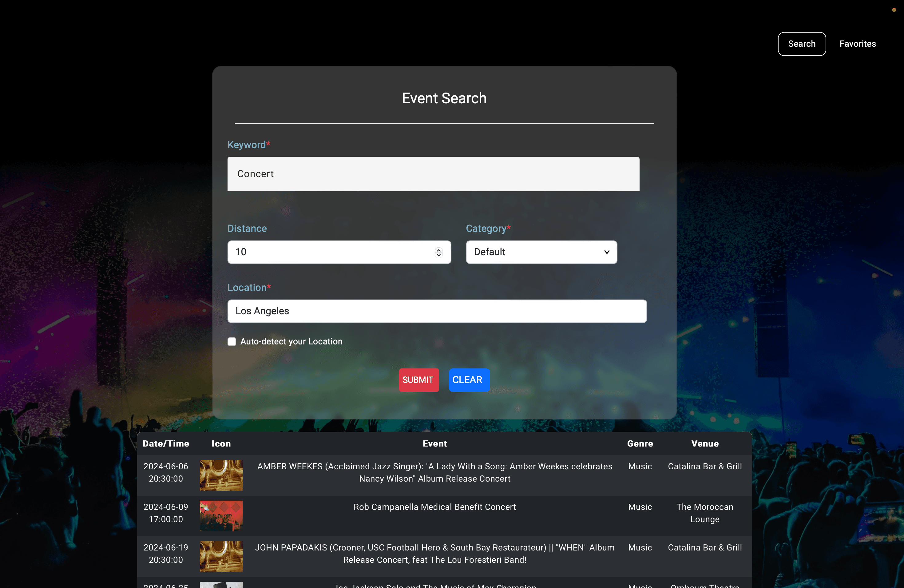Click Music genre in Rob Campanella row

tap(640, 507)
